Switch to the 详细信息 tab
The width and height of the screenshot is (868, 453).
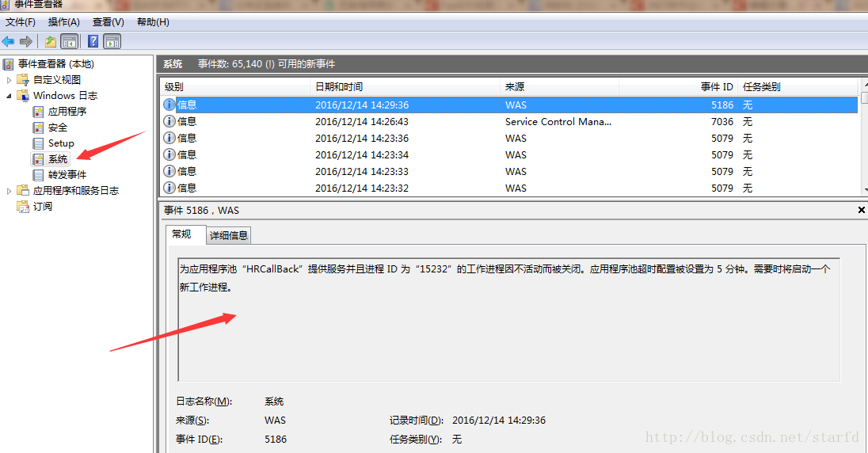[229, 235]
